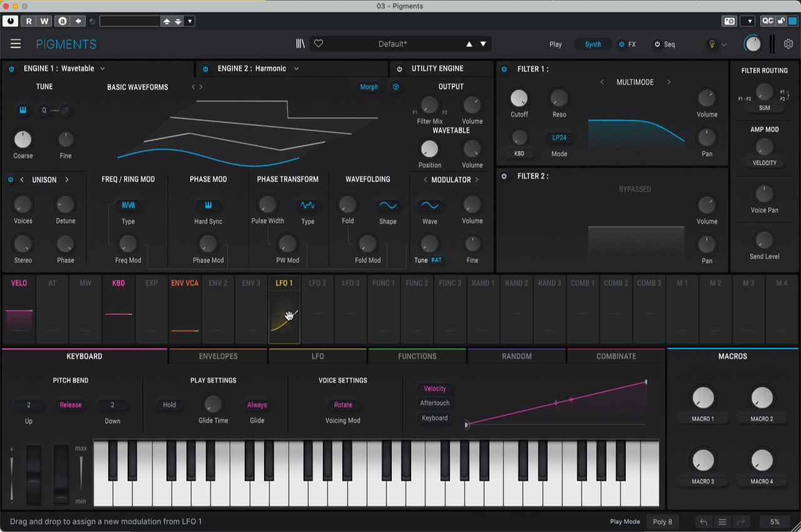Click the camera snapshot icon in host toolbar
The height and width of the screenshot is (532, 801).
[x=730, y=21]
